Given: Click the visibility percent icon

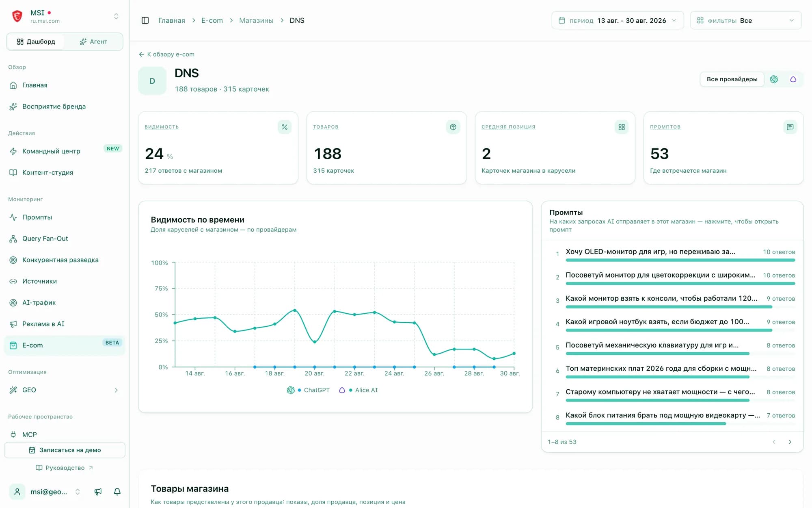Looking at the screenshot, I should click(x=285, y=127).
